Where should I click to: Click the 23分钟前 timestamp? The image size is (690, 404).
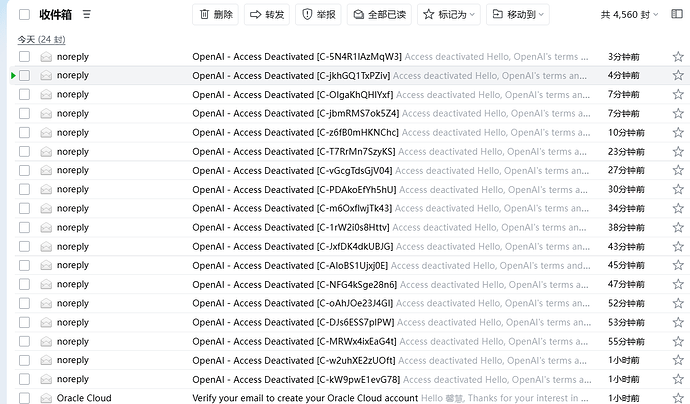626,152
